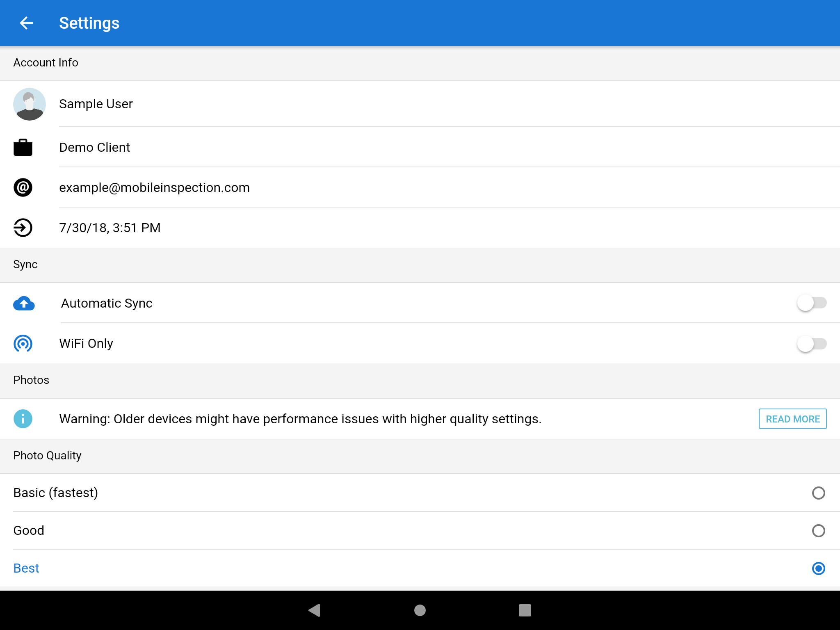The width and height of the screenshot is (840, 630).
Task: Tap the Android back navigation triangle
Action: (x=315, y=610)
